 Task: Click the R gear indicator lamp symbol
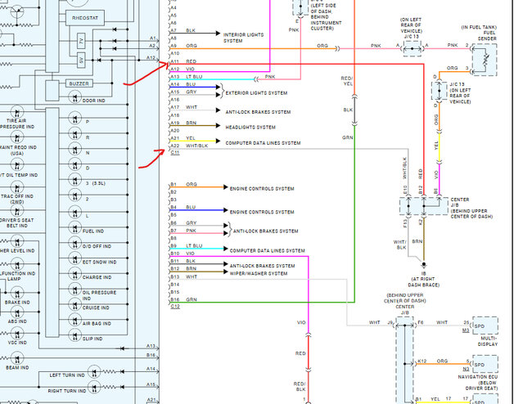point(74,134)
